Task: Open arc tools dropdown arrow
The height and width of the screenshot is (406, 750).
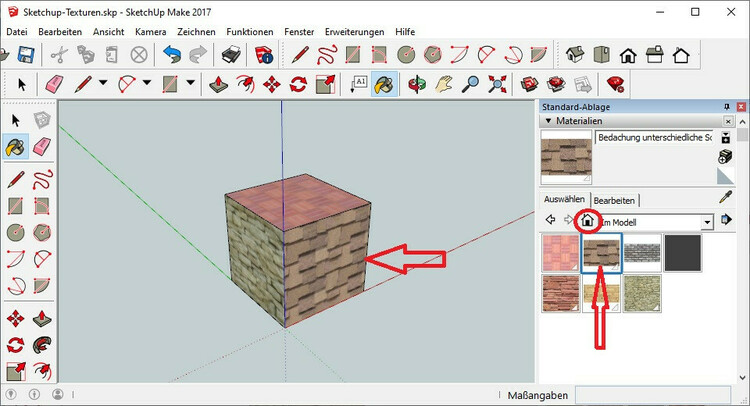Action: pyautogui.click(x=147, y=83)
